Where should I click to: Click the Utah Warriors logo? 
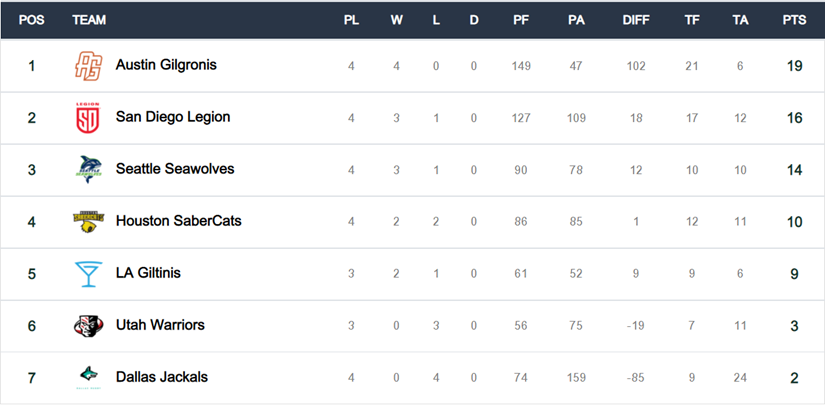click(x=88, y=326)
